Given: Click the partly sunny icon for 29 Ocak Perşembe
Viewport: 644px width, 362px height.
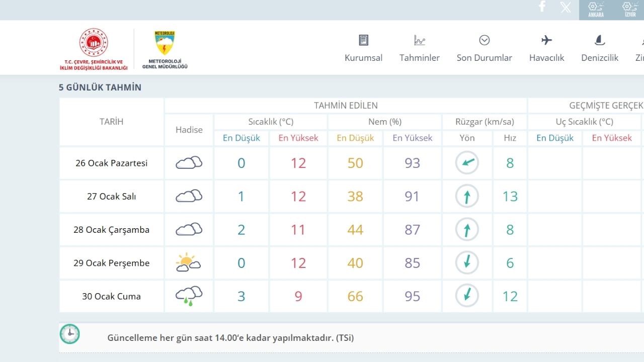Looking at the screenshot, I should point(189,263).
